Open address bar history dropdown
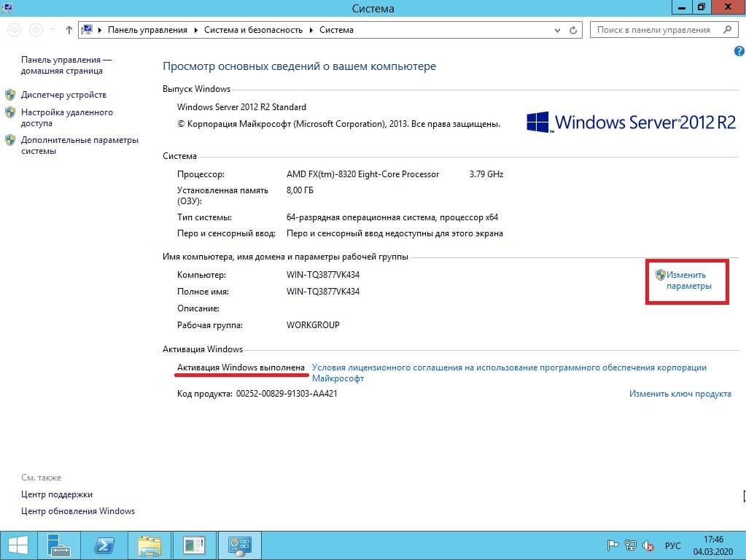Viewport: 746px width, 560px height. pyautogui.click(x=557, y=30)
